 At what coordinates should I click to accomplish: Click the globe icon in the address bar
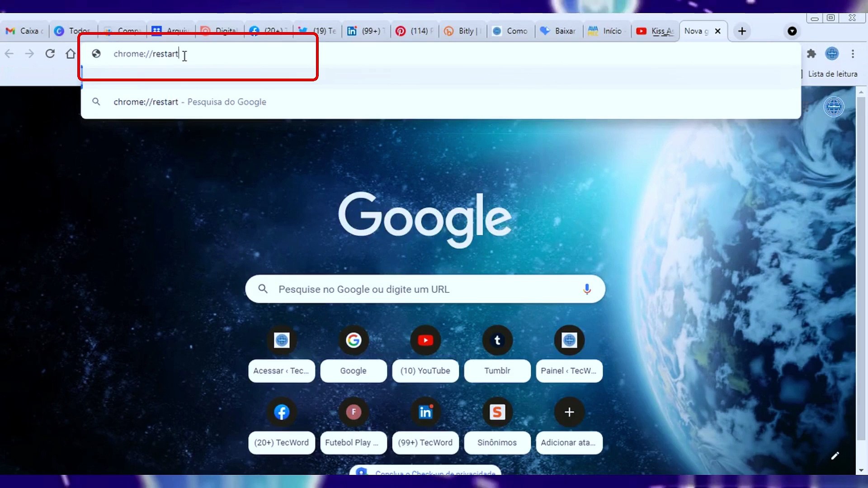(96, 54)
